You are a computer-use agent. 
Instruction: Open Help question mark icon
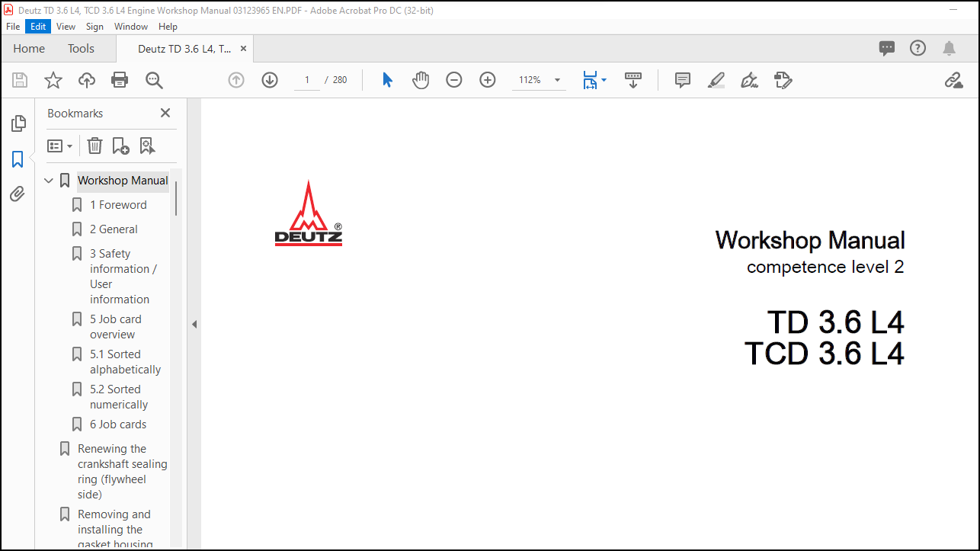pos(918,48)
